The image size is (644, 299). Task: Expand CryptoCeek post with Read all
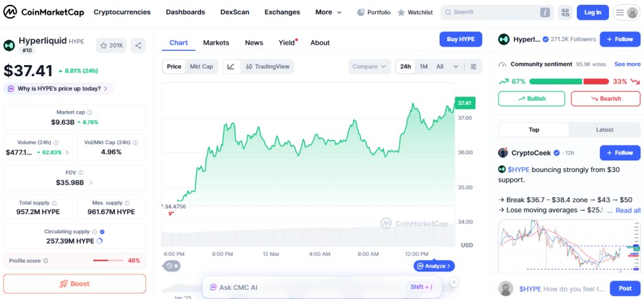coord(628,211)
